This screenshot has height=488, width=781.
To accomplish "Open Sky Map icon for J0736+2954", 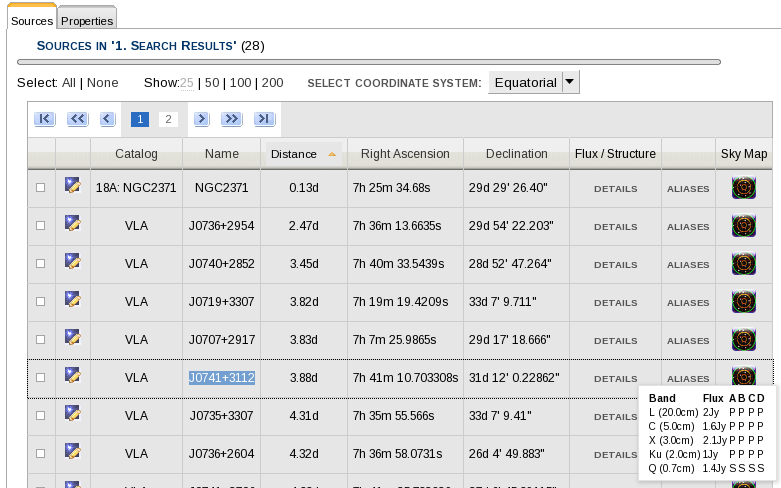I will [743, 226].
